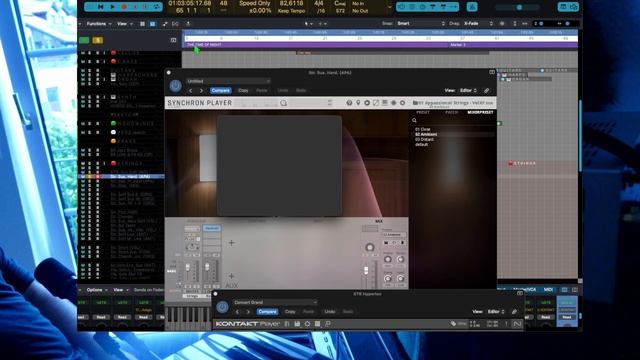The height and width of the screenshot is (360, 640).
Task: Click the link icon in Synchron plugin header
Action: click(487, 91)
